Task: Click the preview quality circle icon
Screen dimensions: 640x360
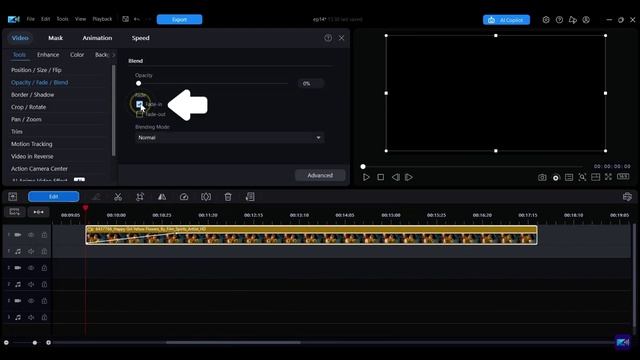Action: [556, 178]
